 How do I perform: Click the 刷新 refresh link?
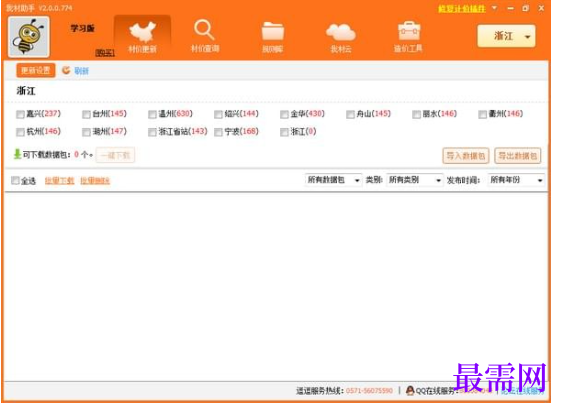(x=81, y=71)
